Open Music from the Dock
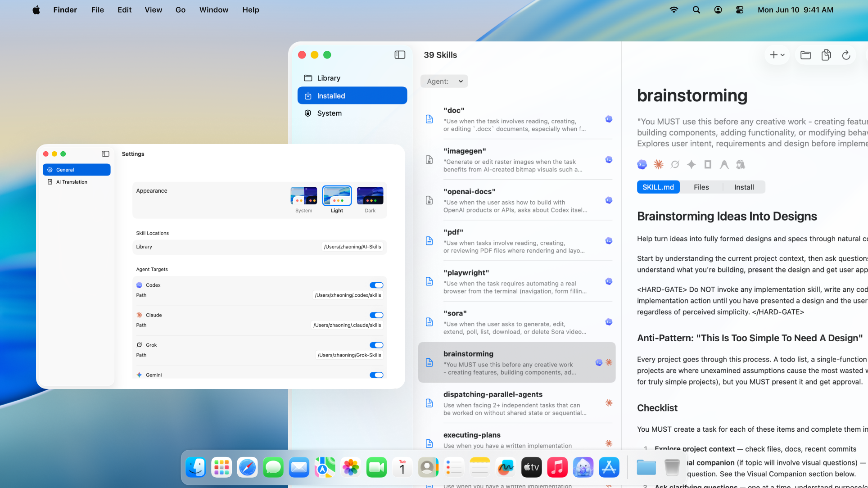 click(557, 468)
